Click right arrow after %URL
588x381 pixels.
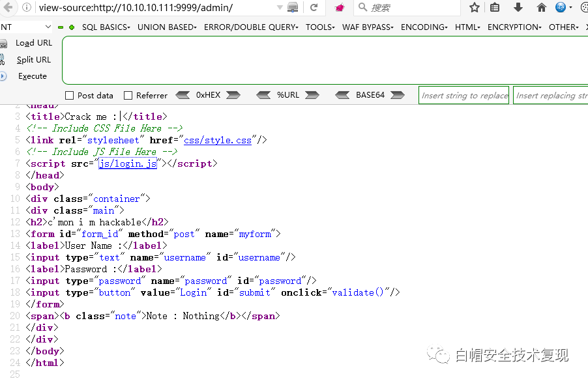pyautogui.click(x=312, y=95)
